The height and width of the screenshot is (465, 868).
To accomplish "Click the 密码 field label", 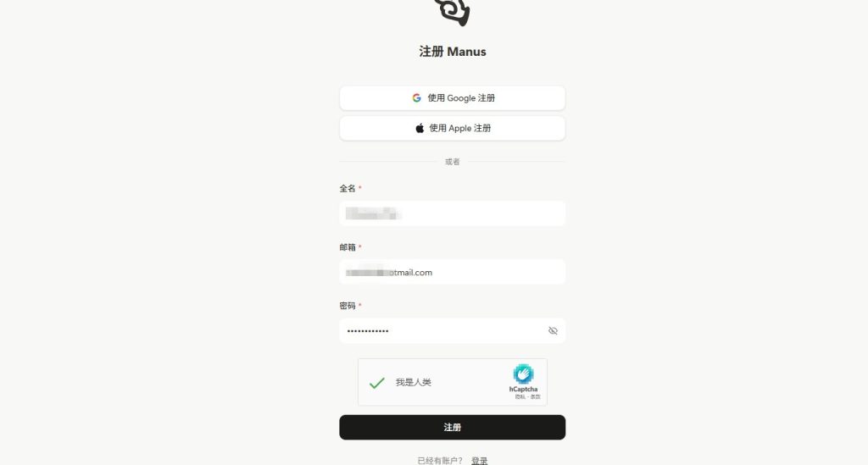I will click(348, 306).
